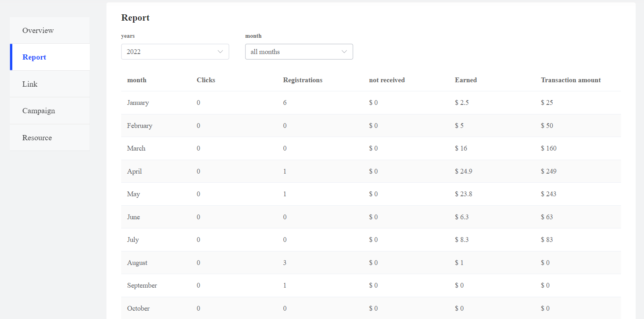This screenshot has height=319, width=644.
Task: Click January's earned value $ 2.5
Action: (462, 102)
